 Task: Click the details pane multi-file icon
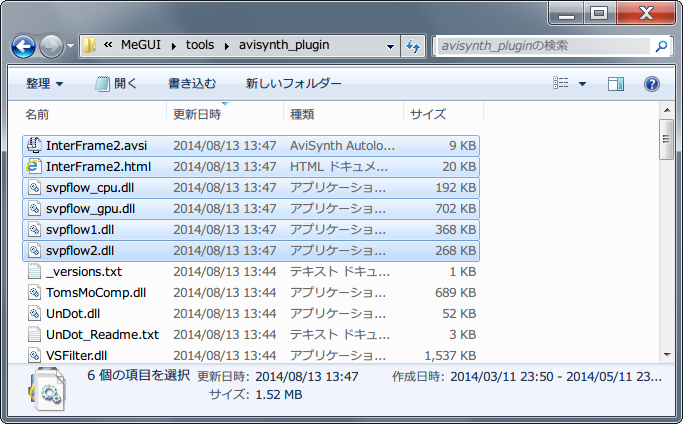pyautogui.click(x=47, y=389)
